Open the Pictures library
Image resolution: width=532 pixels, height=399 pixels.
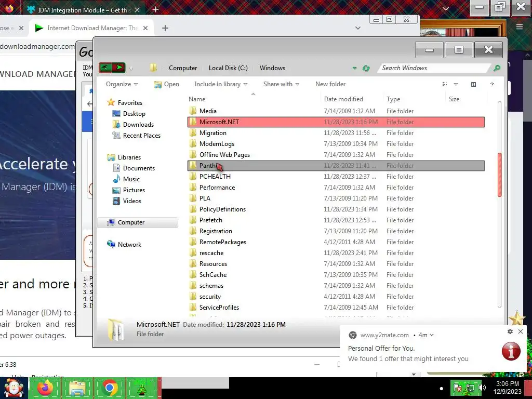click(x=134, y=190)
